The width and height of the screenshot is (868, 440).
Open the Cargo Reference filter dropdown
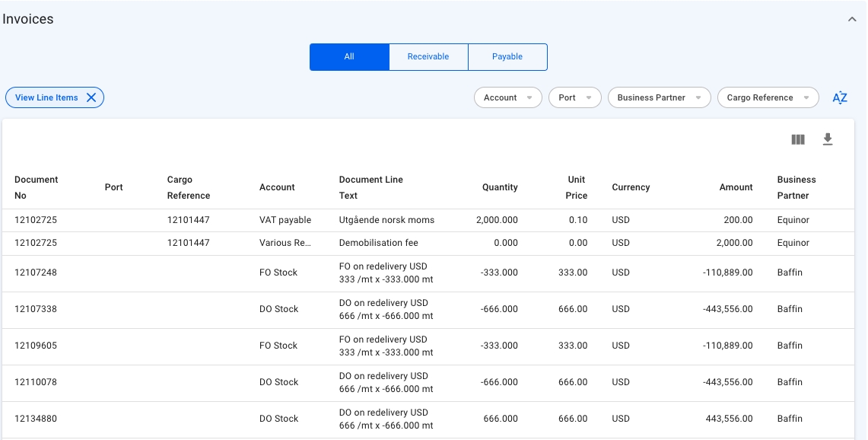pyautogui.click(x=768, y=97)
